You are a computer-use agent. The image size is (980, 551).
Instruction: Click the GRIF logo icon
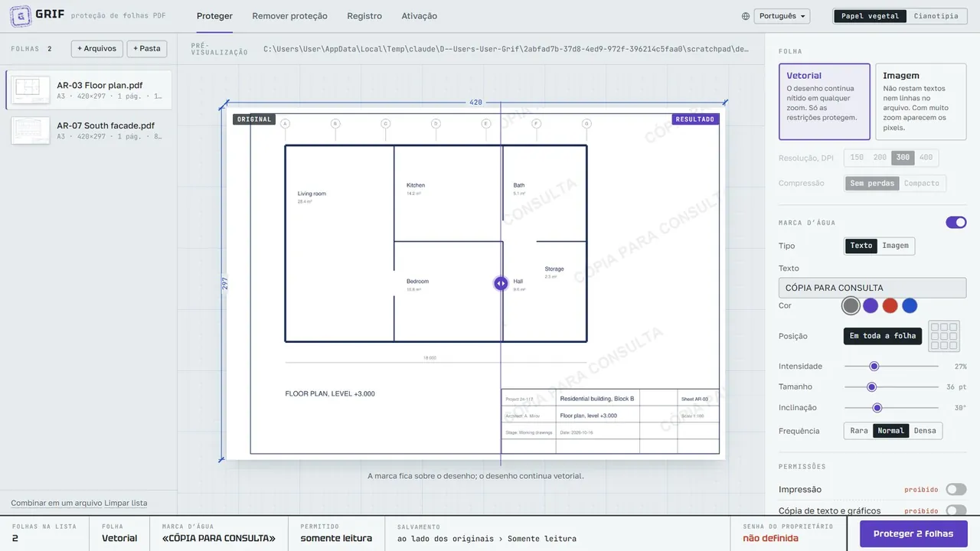(21, 15)
